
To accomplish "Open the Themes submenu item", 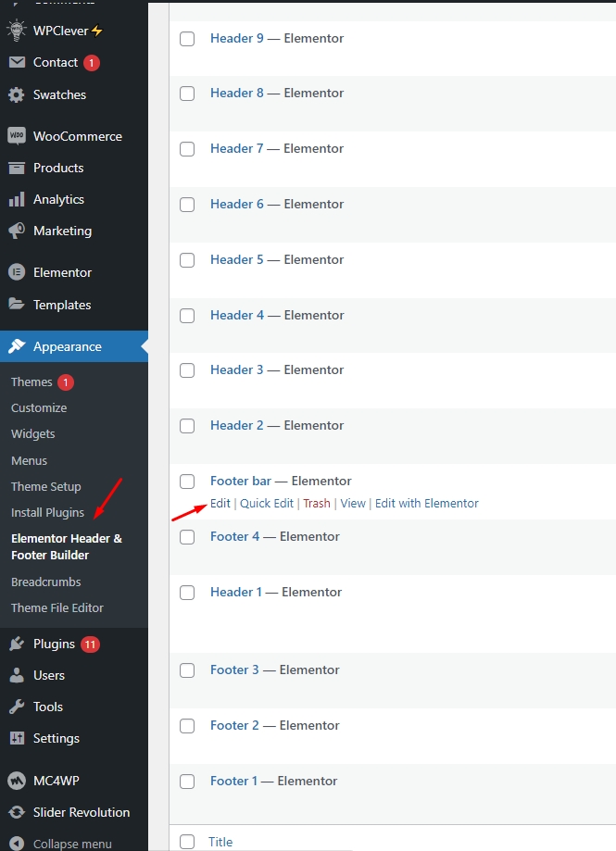I will [31, 382].
